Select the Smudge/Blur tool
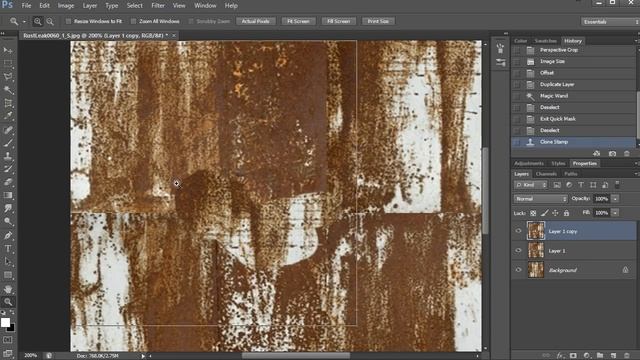The width and height of the screenshot is (640, 360). (8, 208)
